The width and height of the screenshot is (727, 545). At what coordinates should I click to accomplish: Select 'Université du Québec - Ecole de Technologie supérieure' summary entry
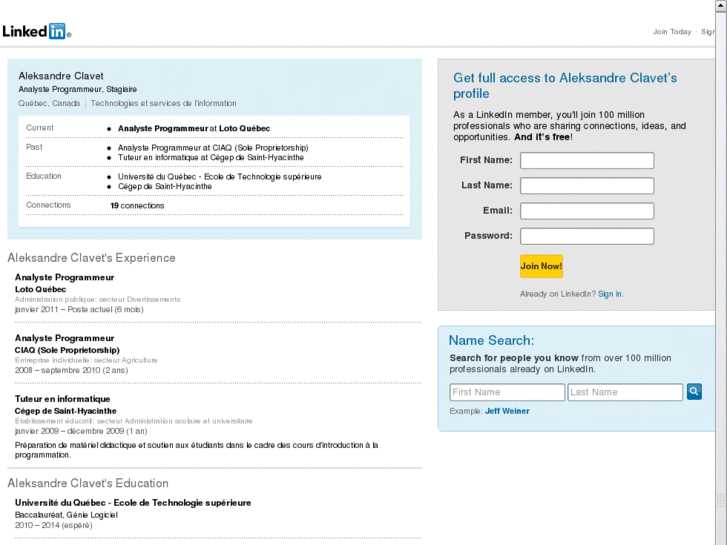(219, 177)
